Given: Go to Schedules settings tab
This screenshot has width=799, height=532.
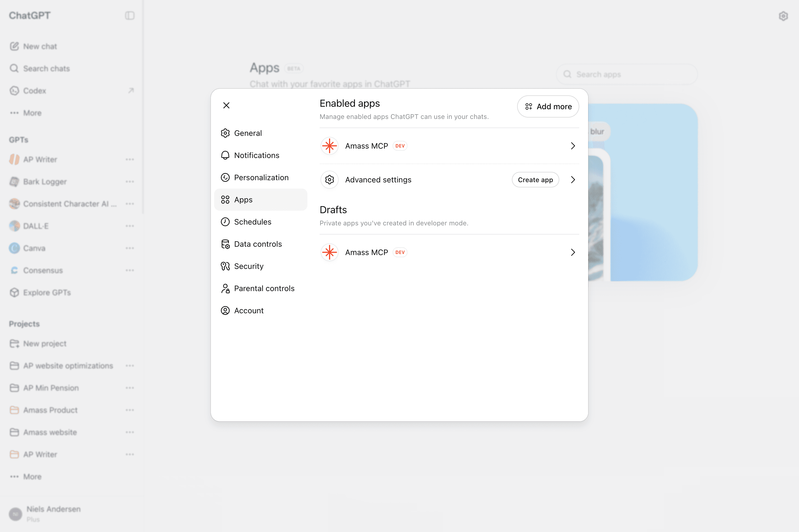Looking at the screenshot, I should pyautogui.click(x=261, y=222).
